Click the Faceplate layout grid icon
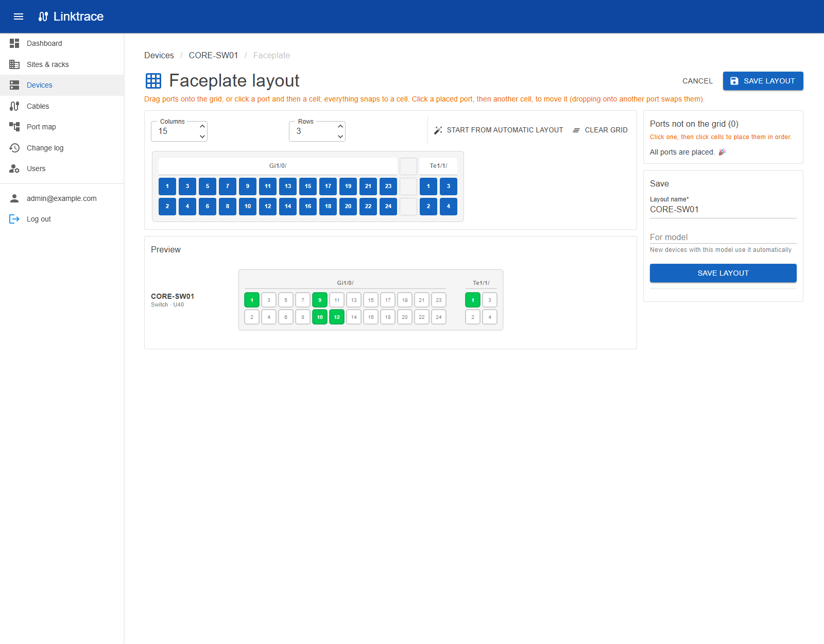 (x=153, y=81)
